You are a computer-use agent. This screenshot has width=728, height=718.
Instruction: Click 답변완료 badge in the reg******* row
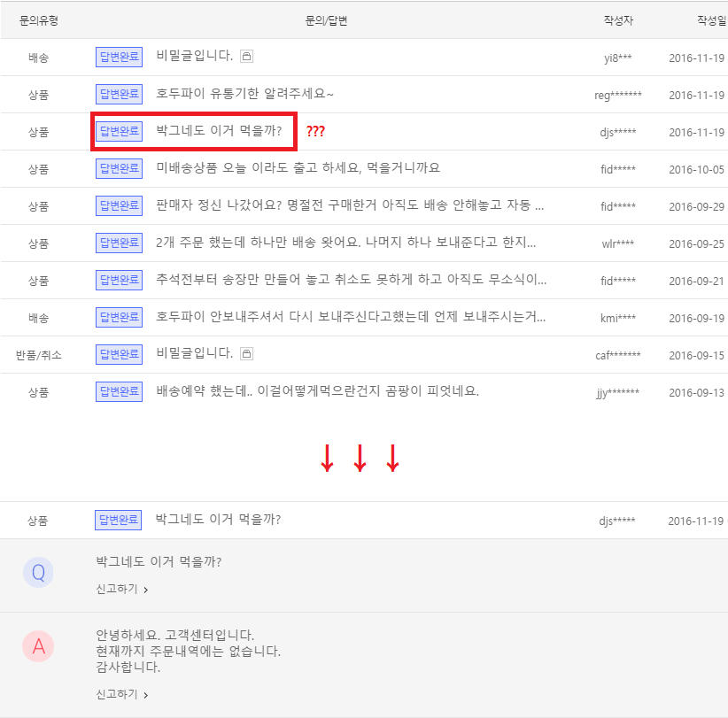(x=119, y=94)
